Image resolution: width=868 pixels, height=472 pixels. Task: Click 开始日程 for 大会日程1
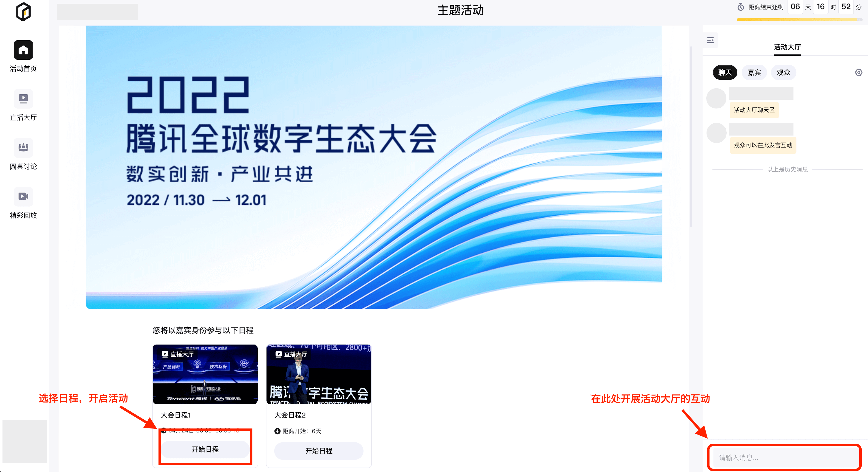pyautogui.click(x=205, y=449)
